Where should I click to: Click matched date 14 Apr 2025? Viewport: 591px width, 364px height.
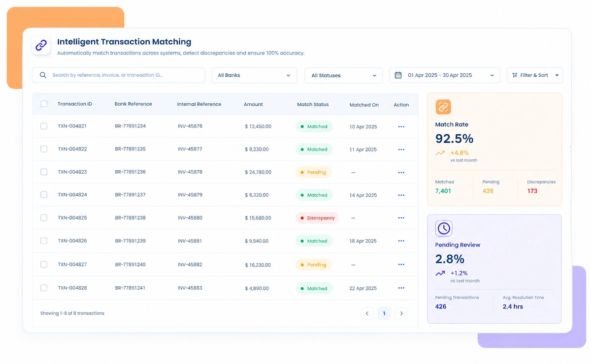pos(363,195)
